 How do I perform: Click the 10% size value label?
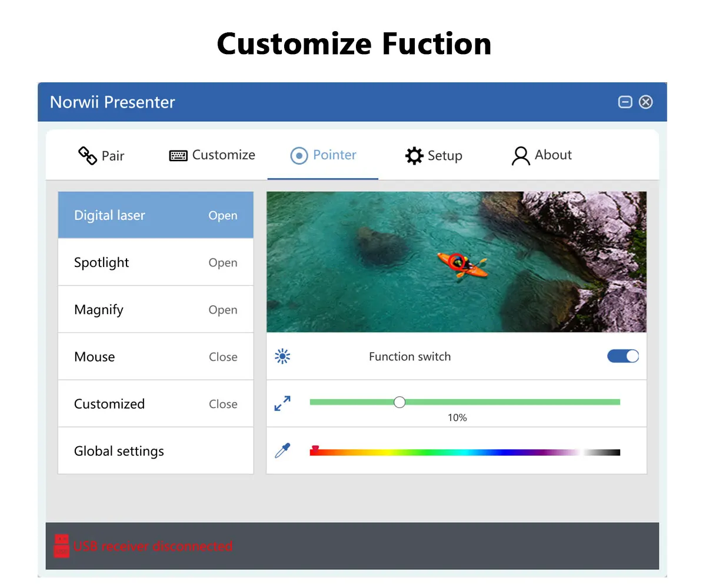click(457, 417)
